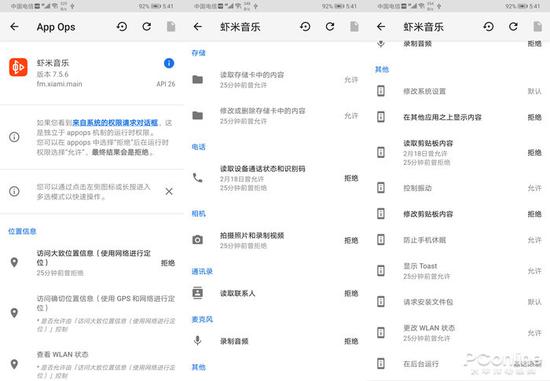Tap the back arrow beside App Ops

pos(14,26)
